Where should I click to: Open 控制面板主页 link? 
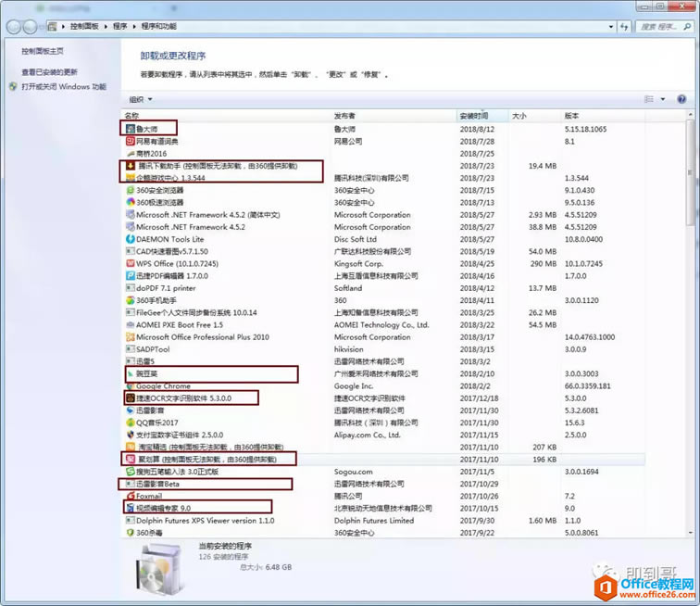(43, 51)
